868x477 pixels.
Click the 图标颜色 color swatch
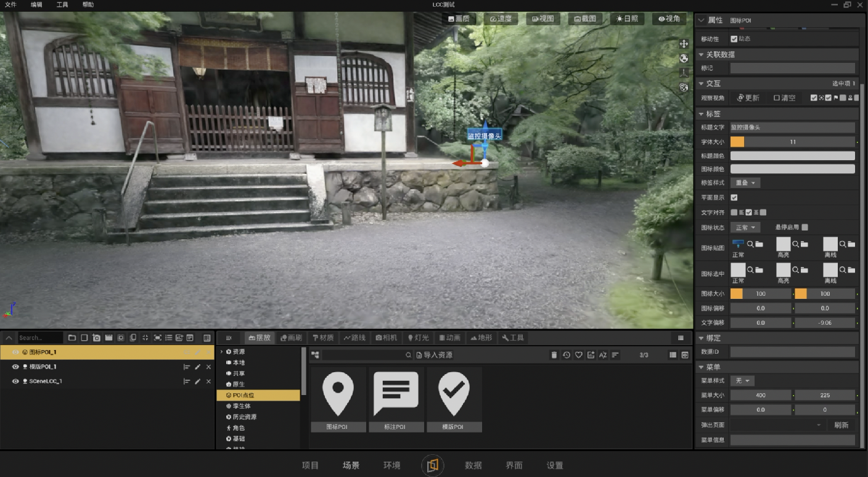(793, 169)
